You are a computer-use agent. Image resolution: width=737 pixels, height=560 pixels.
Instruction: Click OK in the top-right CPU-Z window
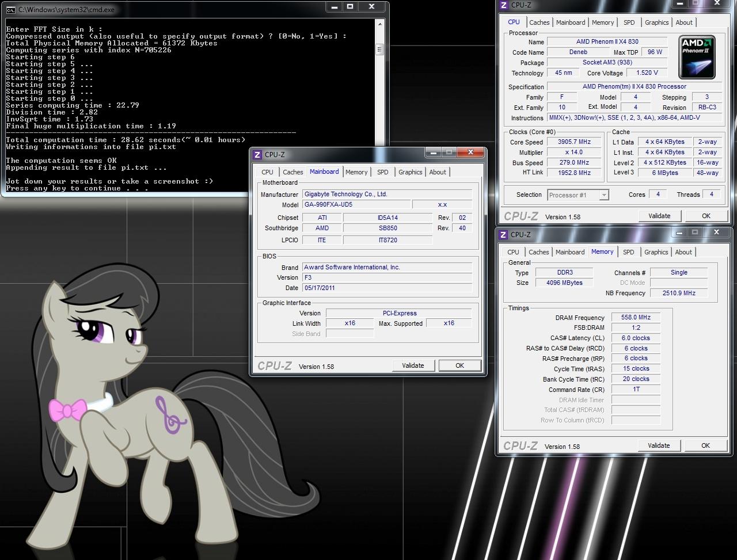point(706,216)
